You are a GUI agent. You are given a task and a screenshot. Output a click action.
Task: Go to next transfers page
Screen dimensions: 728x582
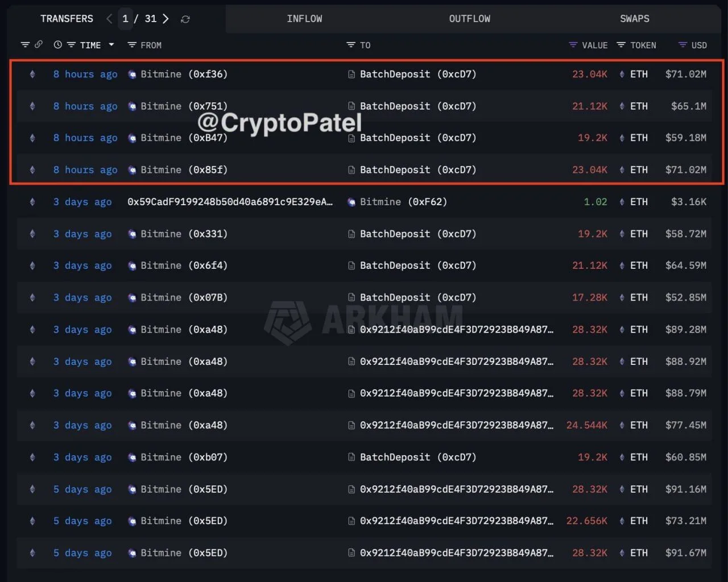pyautogui.click(x=166, y=19)
